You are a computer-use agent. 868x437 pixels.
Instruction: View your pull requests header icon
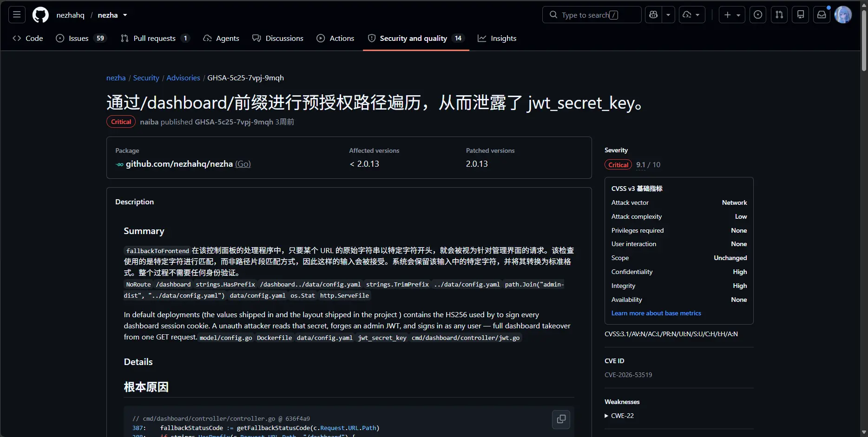coord(779,15)
